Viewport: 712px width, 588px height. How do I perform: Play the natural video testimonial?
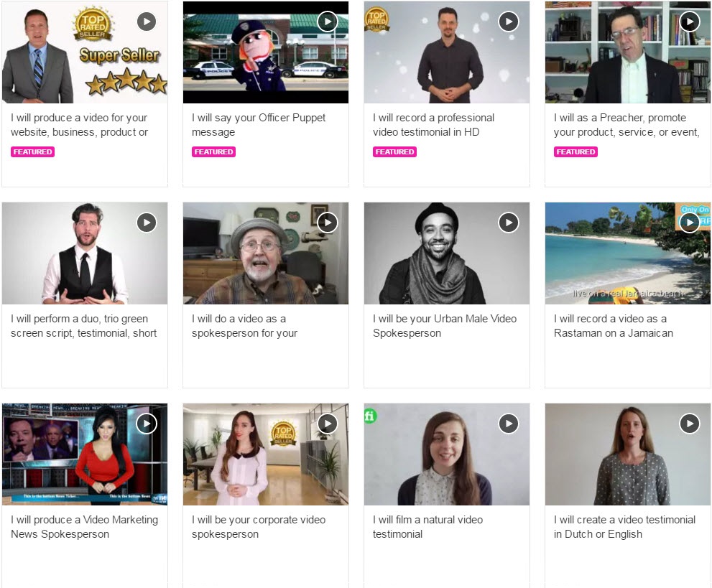509,424
